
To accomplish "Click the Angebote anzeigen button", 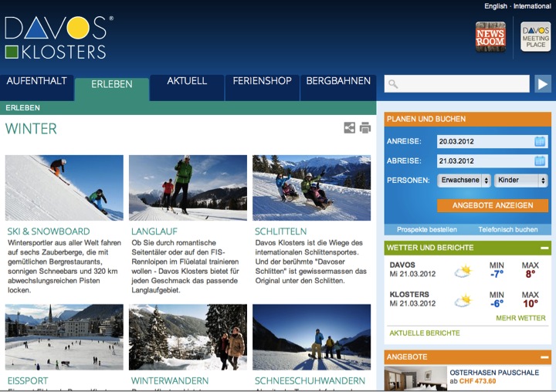I will (x=493, y=205).
